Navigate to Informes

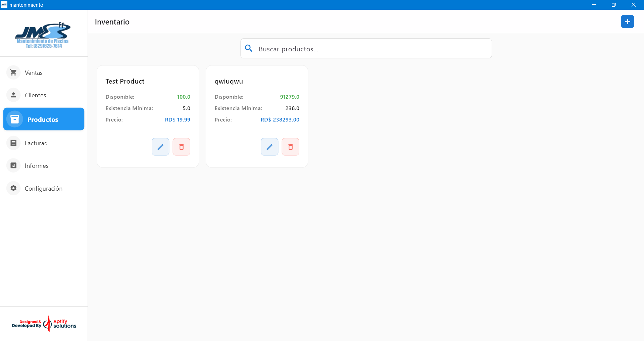click(44, 165)
